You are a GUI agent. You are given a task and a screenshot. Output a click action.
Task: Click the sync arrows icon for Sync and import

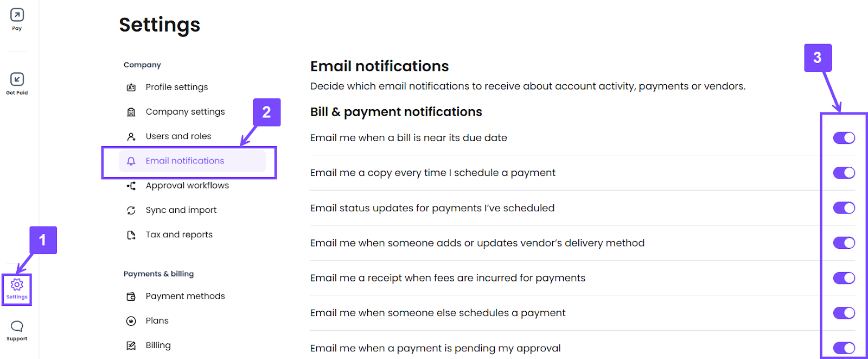coord(131,210)
